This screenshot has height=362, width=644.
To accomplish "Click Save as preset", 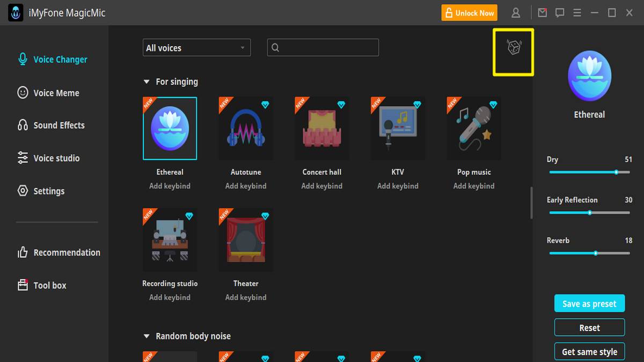I will click(x=589, y=304).
